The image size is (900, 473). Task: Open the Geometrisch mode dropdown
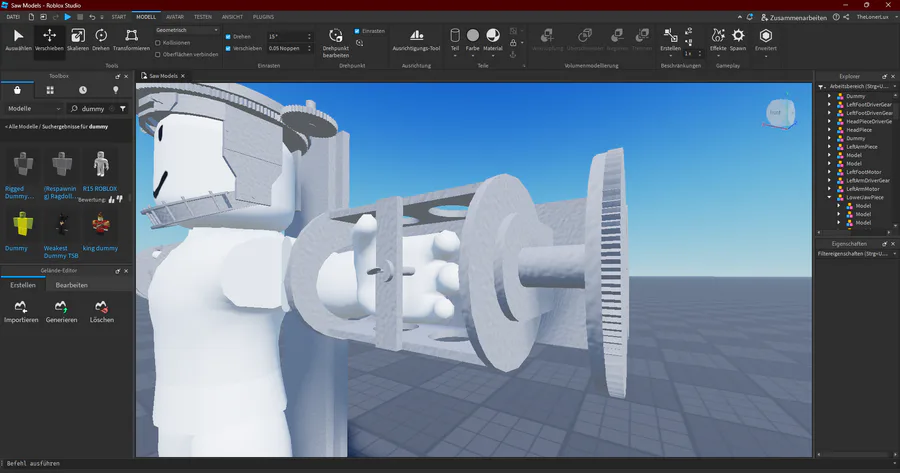[x=187, y=31]
